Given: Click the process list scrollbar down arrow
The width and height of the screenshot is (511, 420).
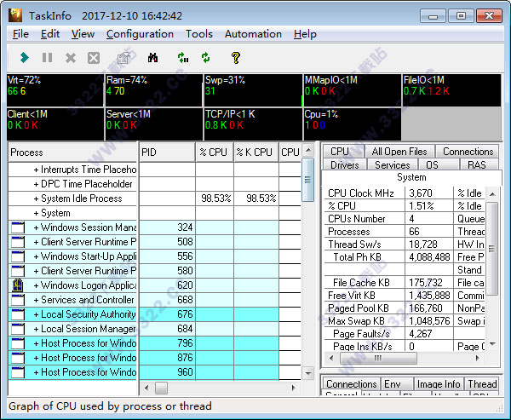Looking at the screenshot, I should (308, 371).
